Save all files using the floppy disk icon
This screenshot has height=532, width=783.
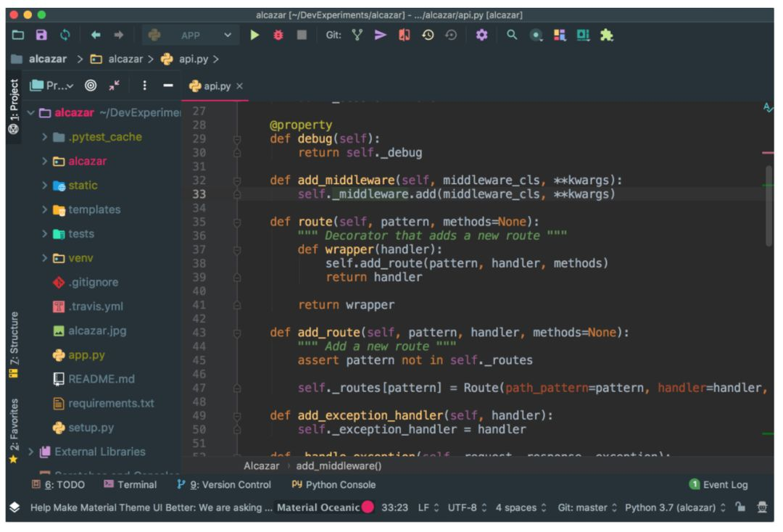(42, 33)
